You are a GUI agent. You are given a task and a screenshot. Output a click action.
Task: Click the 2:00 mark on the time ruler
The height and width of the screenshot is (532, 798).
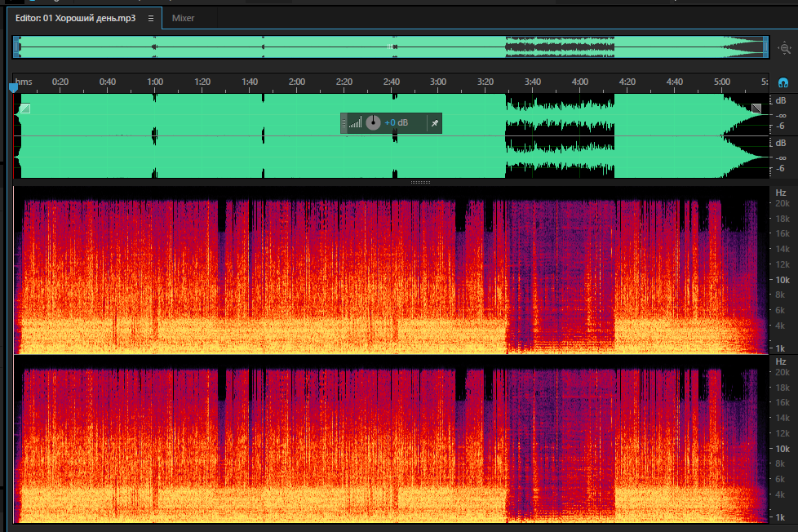coord(297,82)
